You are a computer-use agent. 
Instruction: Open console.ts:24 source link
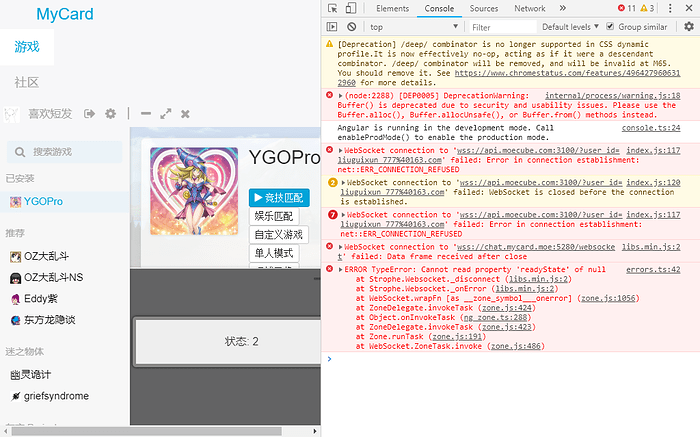point(651,128)
